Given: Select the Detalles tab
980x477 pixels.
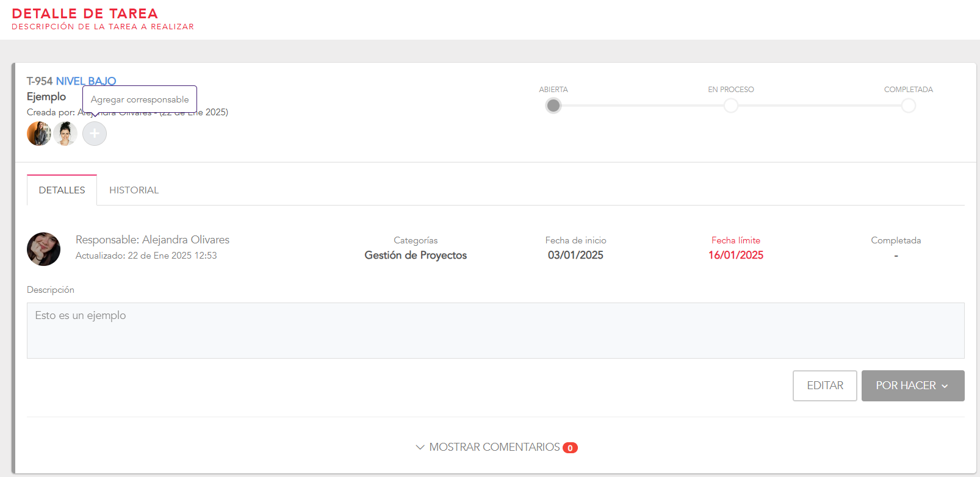Looking at the screenshot, I should pyautogui.click(x=62, y=190).
